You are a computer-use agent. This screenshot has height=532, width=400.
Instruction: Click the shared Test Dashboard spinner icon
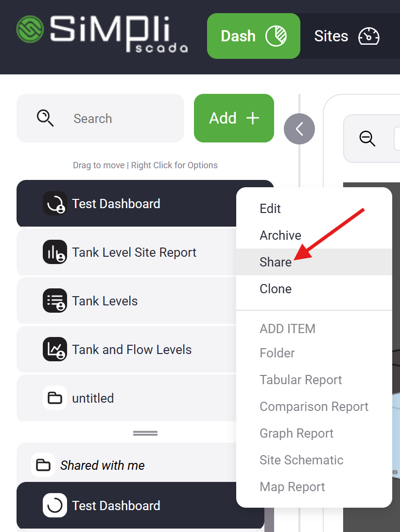[x=54, y=506]
